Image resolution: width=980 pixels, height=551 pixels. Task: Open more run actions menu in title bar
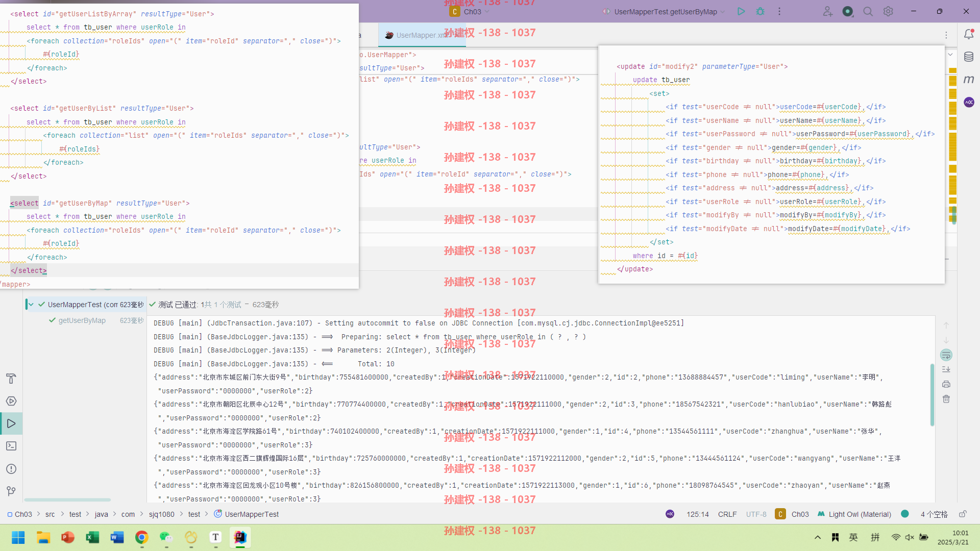pyautogui.click(x=779, y=11)
